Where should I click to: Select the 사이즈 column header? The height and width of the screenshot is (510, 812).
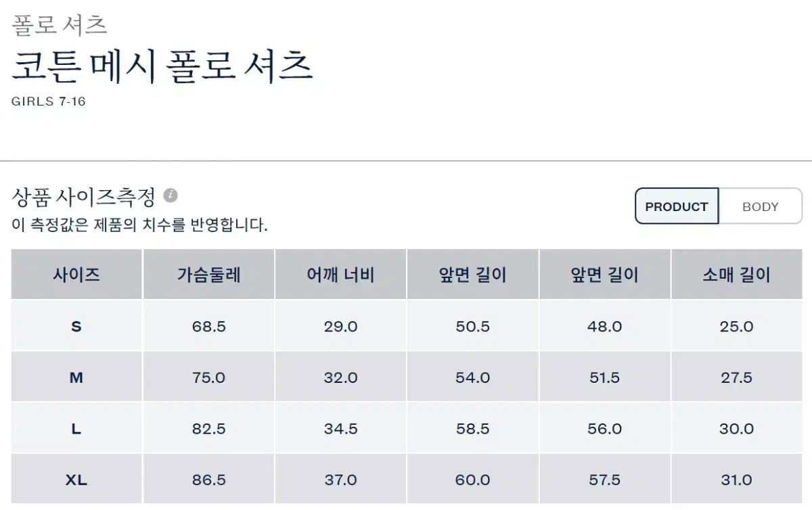tap(76, 275)
